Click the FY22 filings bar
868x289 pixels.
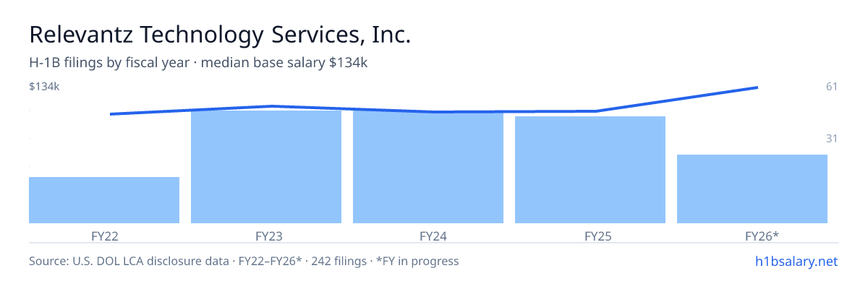coord(104,200)
